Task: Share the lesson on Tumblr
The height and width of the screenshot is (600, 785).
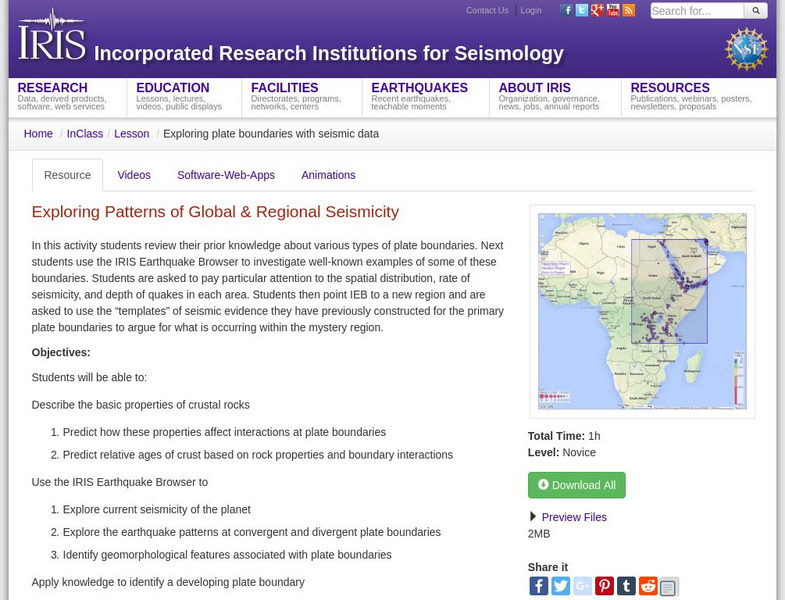Action: click(x=626, y=586)
